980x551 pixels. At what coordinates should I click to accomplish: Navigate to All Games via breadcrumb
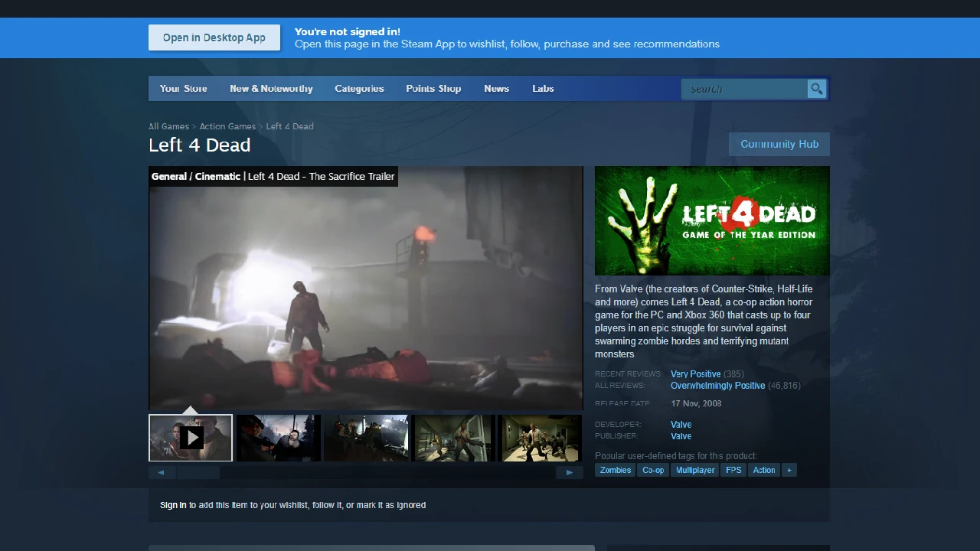[168, 126]
